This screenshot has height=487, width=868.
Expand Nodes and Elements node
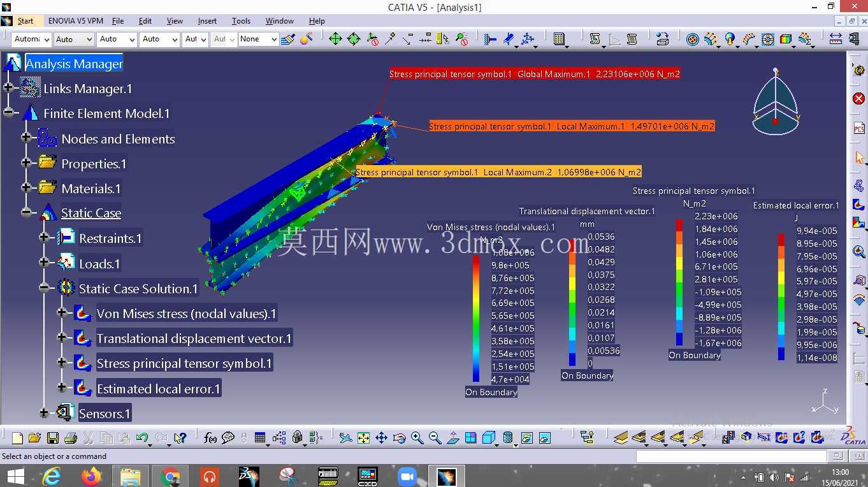pos(26,137)
